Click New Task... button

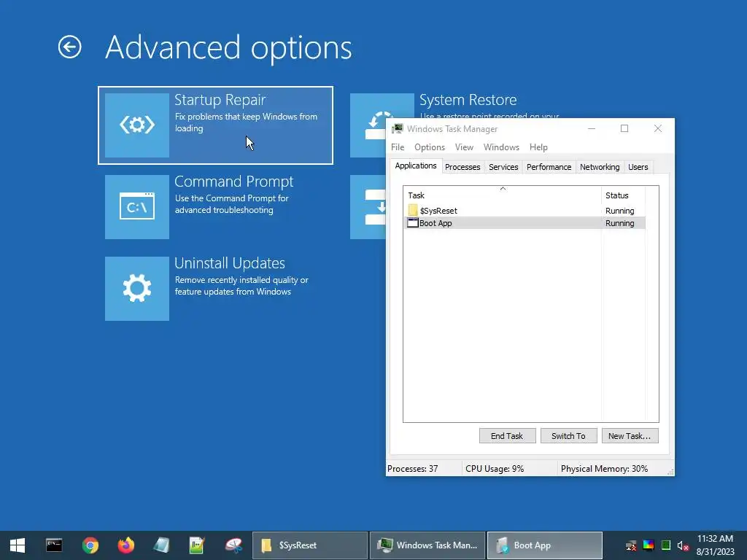point(630,436)
